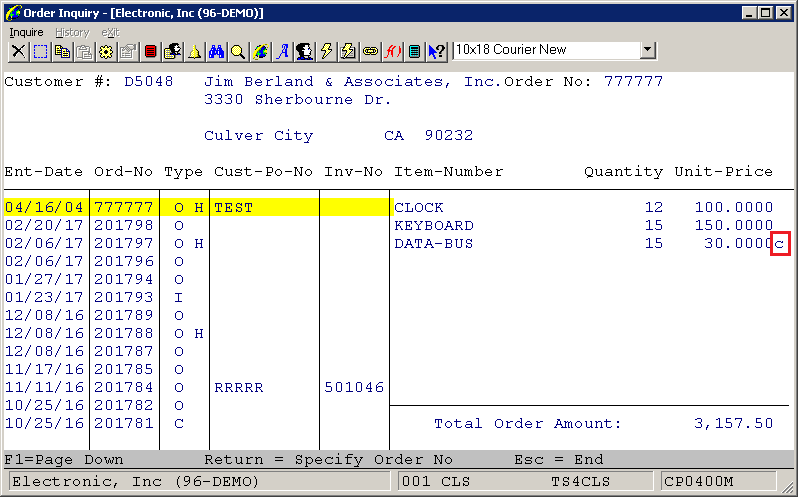
Task: Click the yellow chain link icon
Action: 371,51
